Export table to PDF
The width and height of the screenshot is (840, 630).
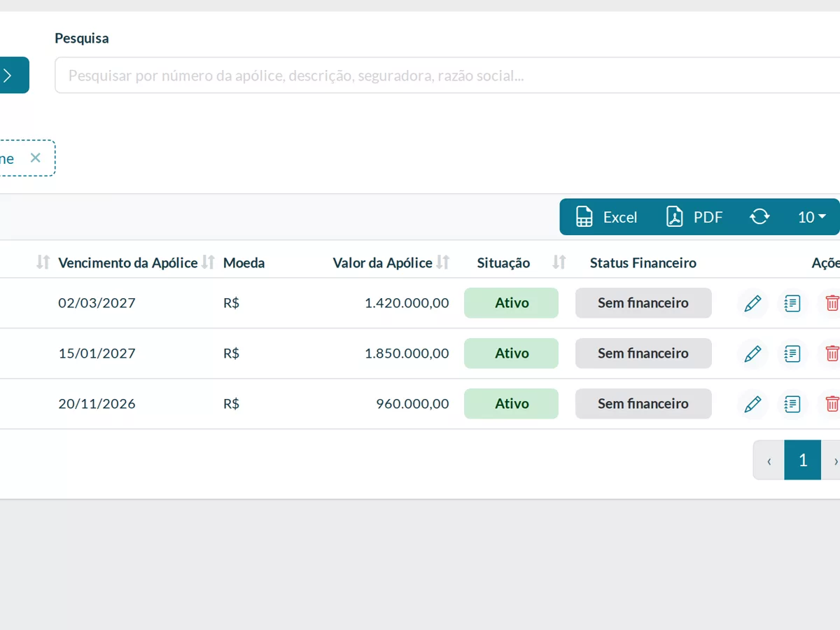pos(694,217)
